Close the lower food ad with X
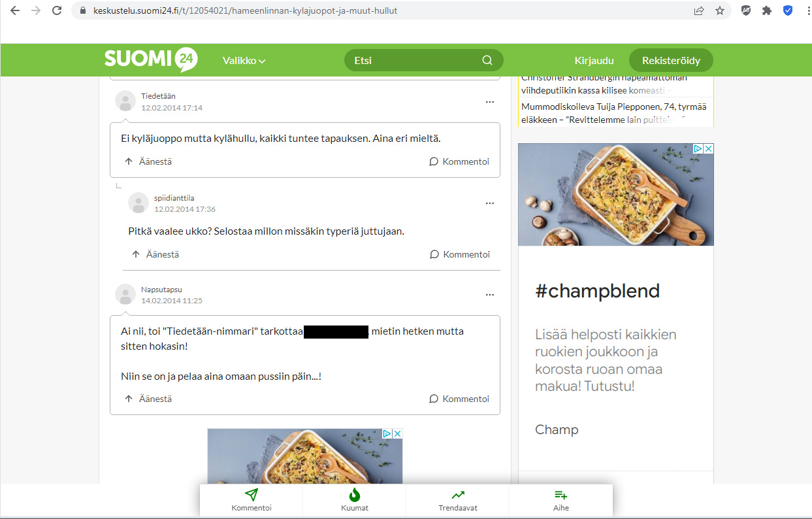The width and height of the screenshot is (812, 519). click(397, 433)
